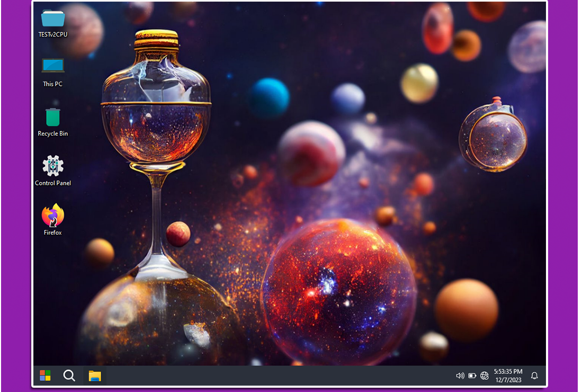Screen dimensions: 582x392
Task: Click the "Recycle Bin" text label
Action: click(x=53, y=134)
